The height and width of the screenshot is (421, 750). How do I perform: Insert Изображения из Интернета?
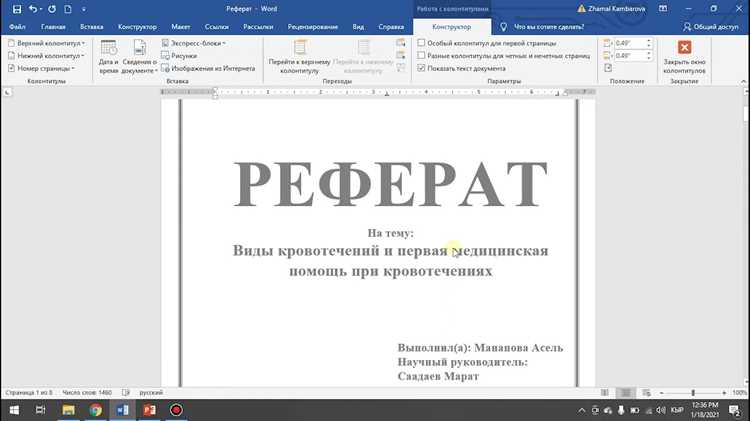click(208, 68)
